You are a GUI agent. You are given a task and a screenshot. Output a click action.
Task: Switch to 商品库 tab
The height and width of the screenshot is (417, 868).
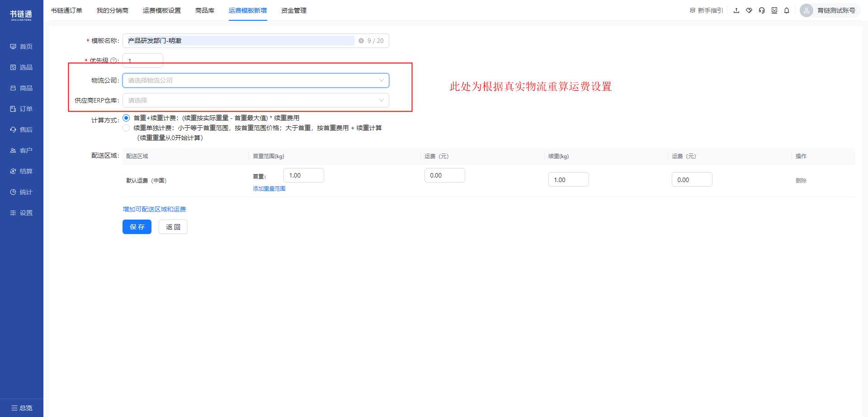pyautogui.click(x=205, y=10)
